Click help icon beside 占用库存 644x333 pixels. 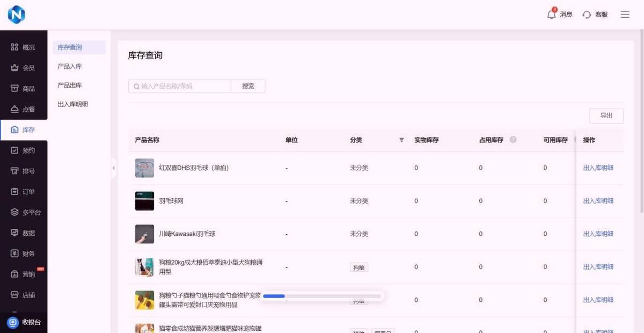[513, 140]
